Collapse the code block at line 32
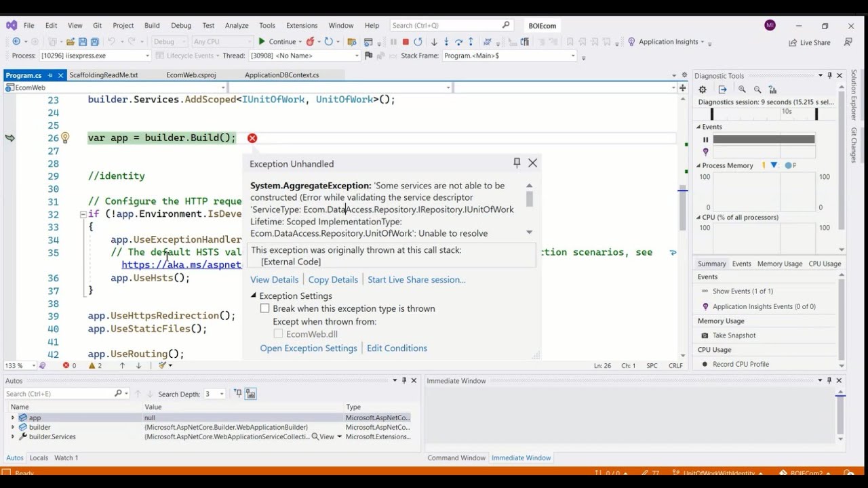The image size is (868, 488). [x=83, y=214]
